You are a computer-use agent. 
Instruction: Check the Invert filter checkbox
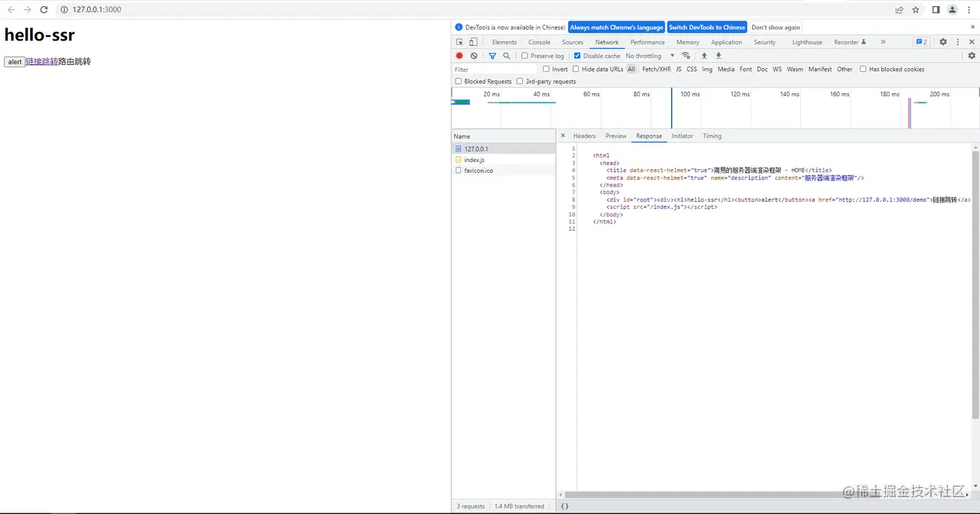(546, 69)
